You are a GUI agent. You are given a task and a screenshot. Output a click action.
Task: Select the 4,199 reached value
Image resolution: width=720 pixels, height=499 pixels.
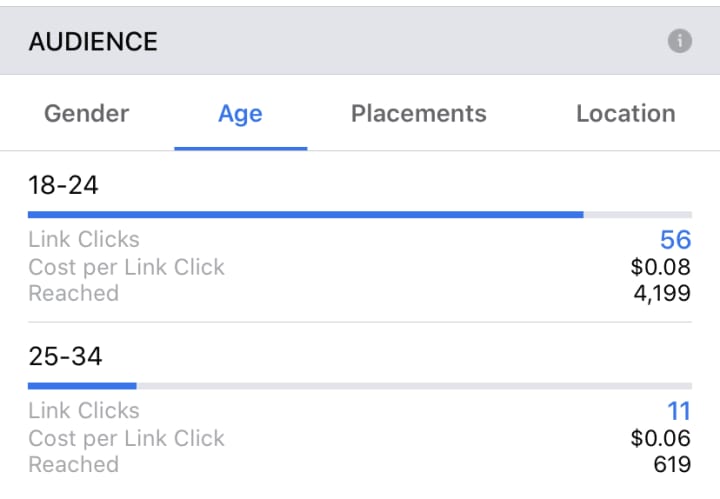click(662, 293)
